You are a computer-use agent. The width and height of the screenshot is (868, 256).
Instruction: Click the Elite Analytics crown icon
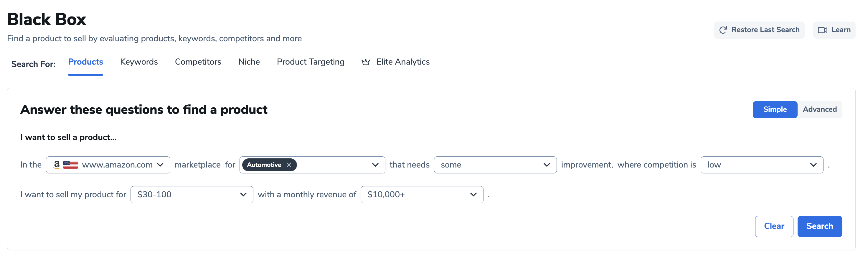[x=366, y=62]
